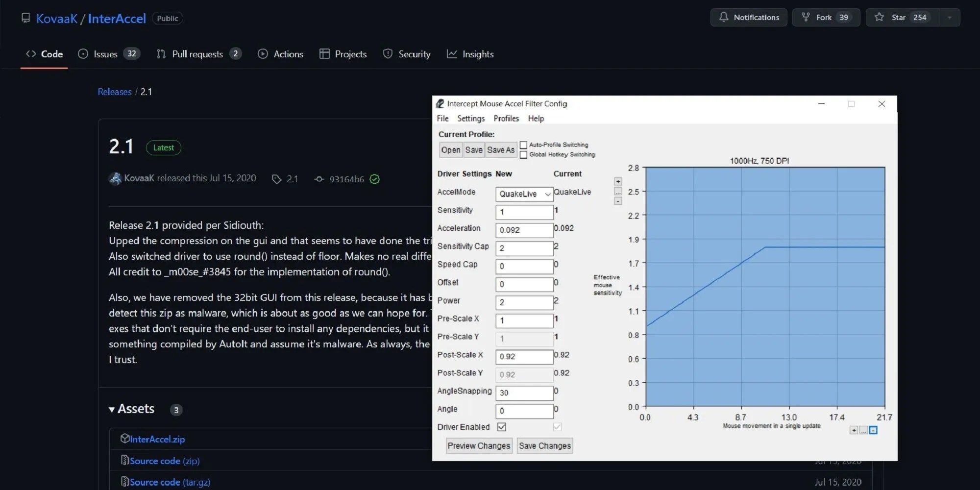
Task: Open the InterAccel repository link
Action: pyautogui.click(x=117, y=19)
